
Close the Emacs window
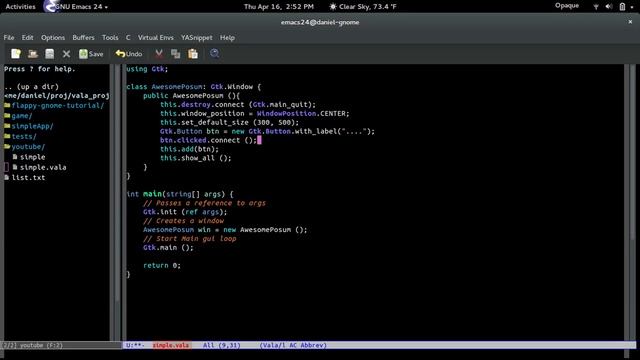coord(630,22)
